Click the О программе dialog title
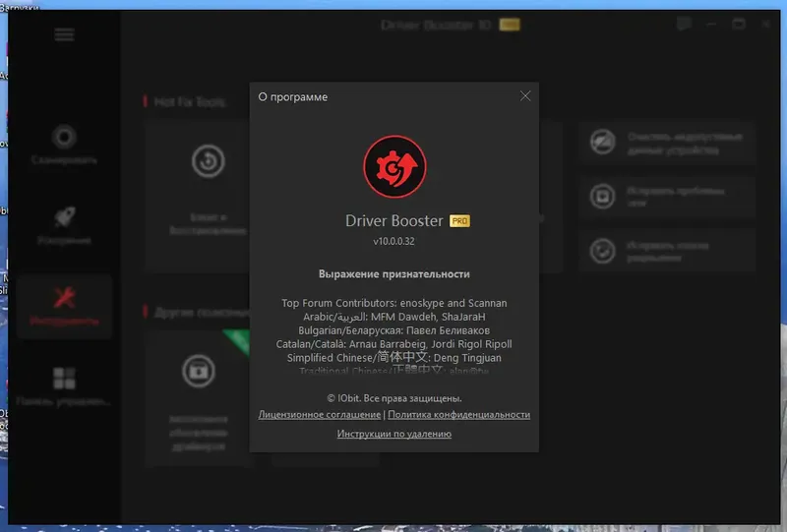 point(292,97)
